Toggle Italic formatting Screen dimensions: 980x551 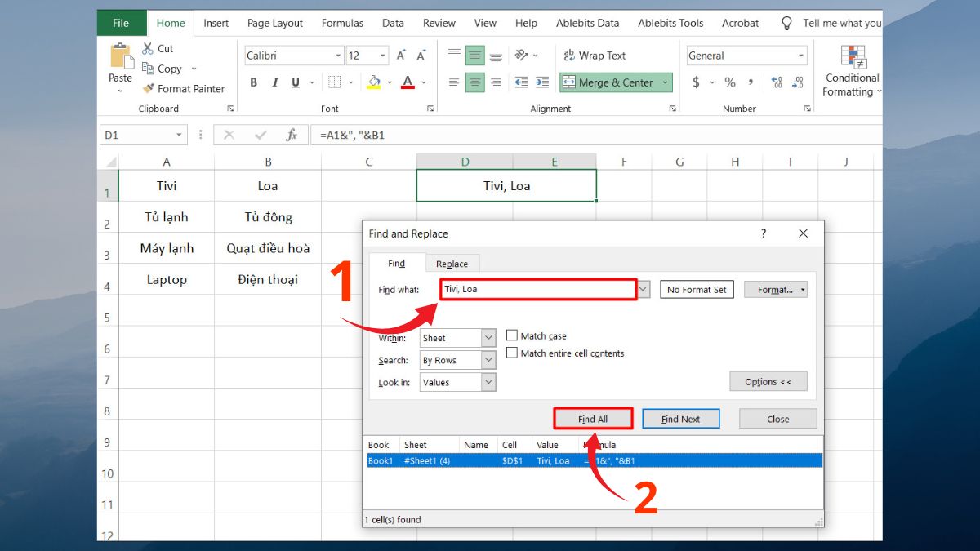click(x=274, y=82)
